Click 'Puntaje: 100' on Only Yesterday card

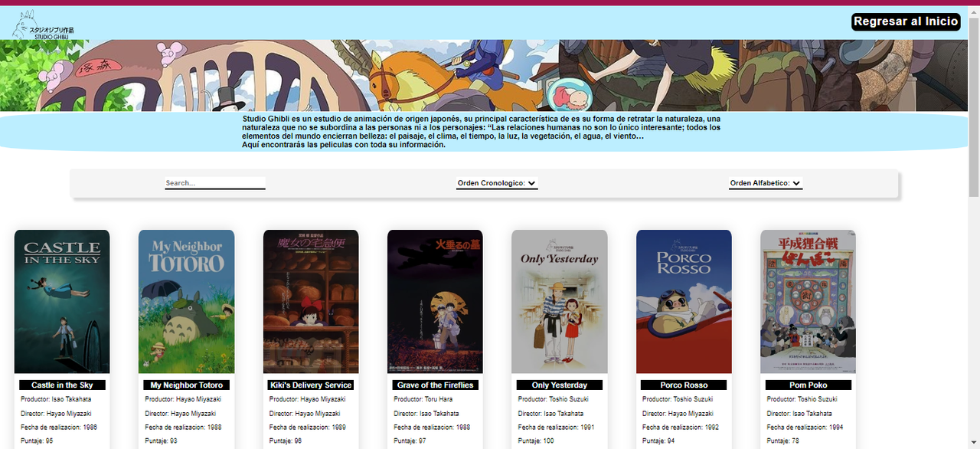[537, 441]
